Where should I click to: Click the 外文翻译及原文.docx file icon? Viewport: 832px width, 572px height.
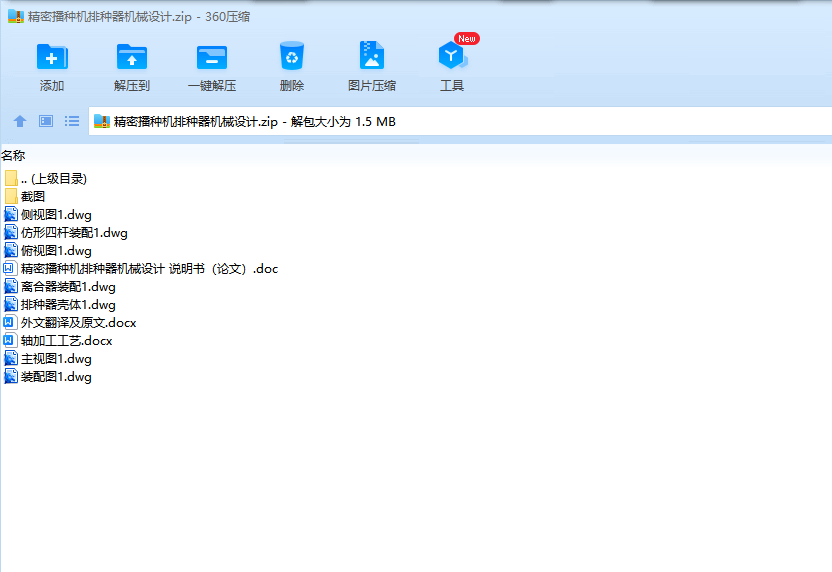click(11, 323)
